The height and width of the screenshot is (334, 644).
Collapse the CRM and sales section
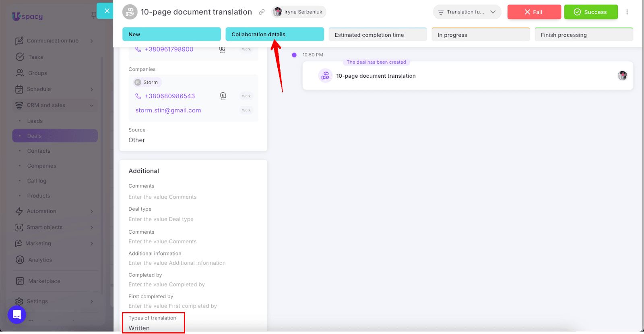(x=92, y=106)
